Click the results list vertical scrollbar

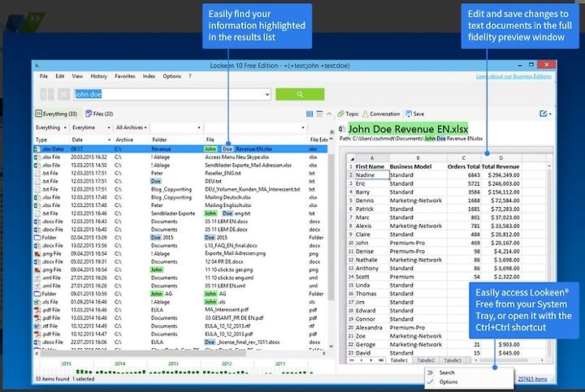point(331,228)
